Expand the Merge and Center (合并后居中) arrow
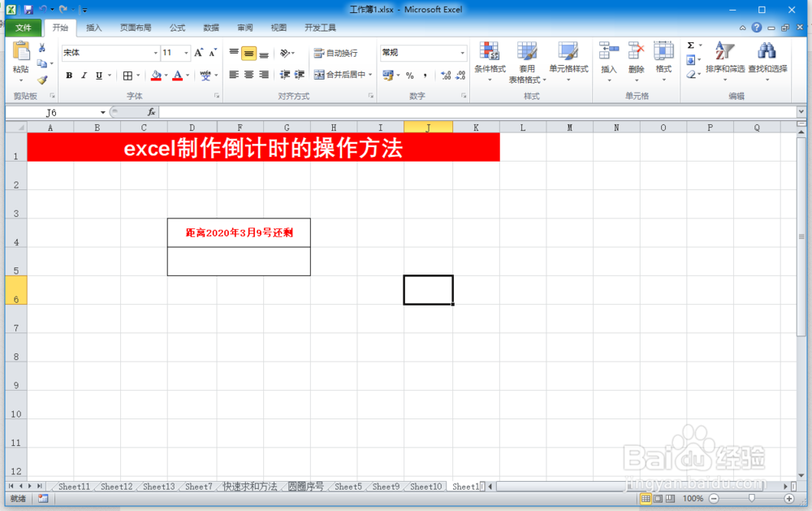Image resolution: width=812 pixels, height=511 pixels. [370, 75]
